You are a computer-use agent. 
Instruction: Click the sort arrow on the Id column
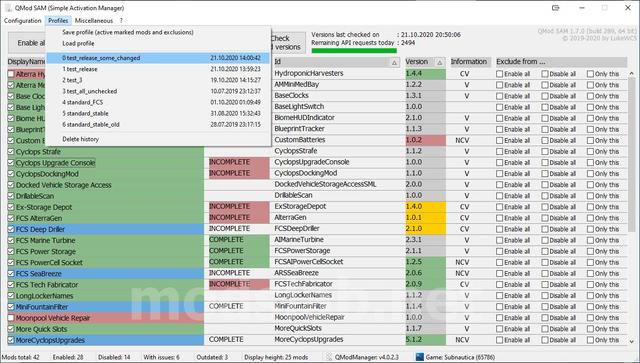point(394,62)
